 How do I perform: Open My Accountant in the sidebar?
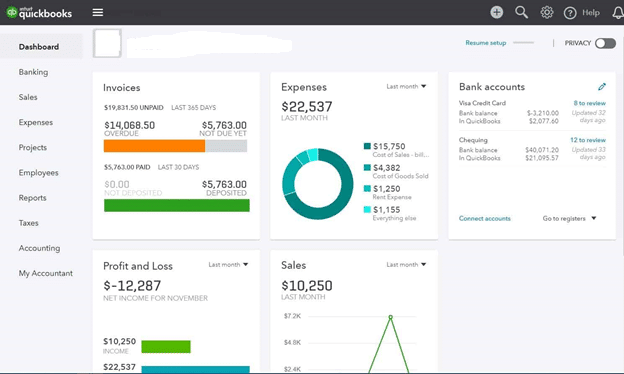[x=46, y=273]
